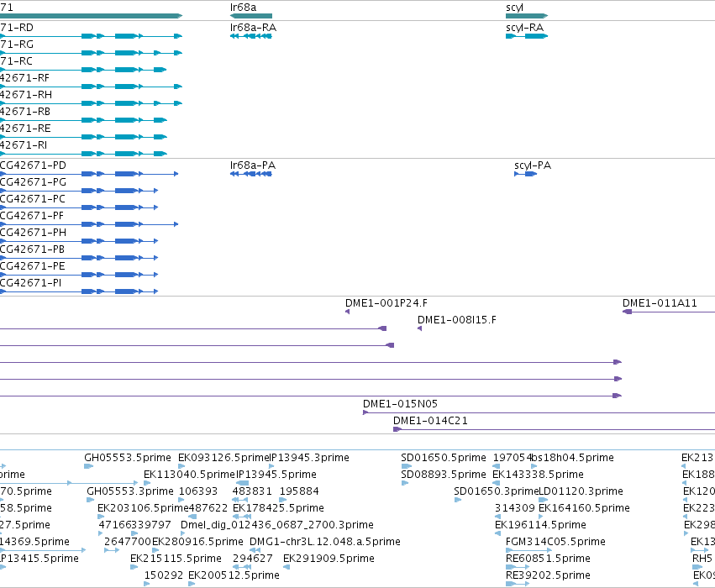
Task: Open the Dmel_dig_012436_0687_2700.3prime label
Action: (x=277, y=525)
